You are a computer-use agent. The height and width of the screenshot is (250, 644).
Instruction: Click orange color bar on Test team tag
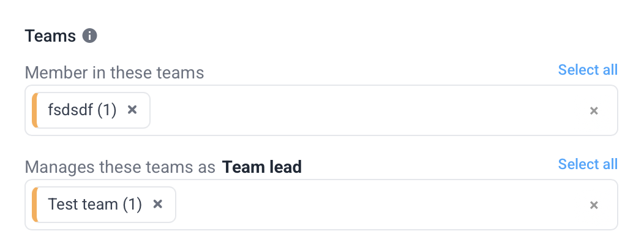[35, 205]
